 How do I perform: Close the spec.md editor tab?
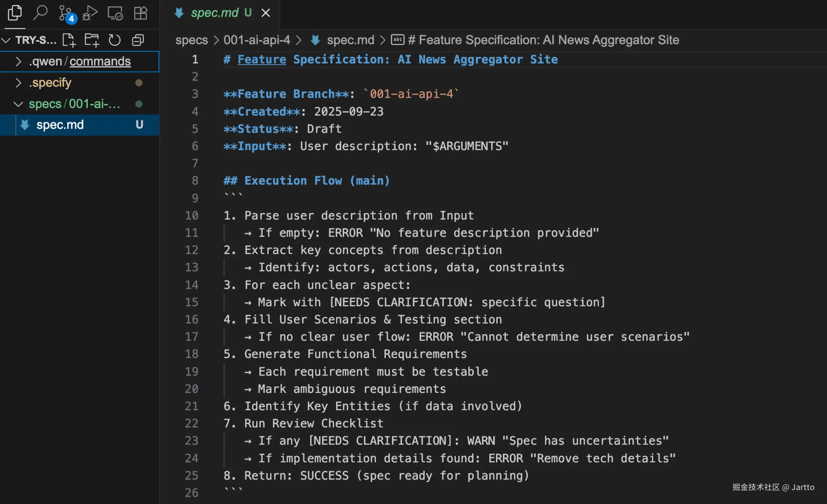click(x=266, y=13)
